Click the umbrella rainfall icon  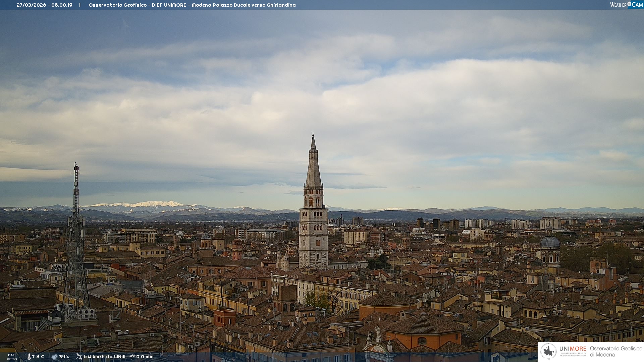pos(132,357)
